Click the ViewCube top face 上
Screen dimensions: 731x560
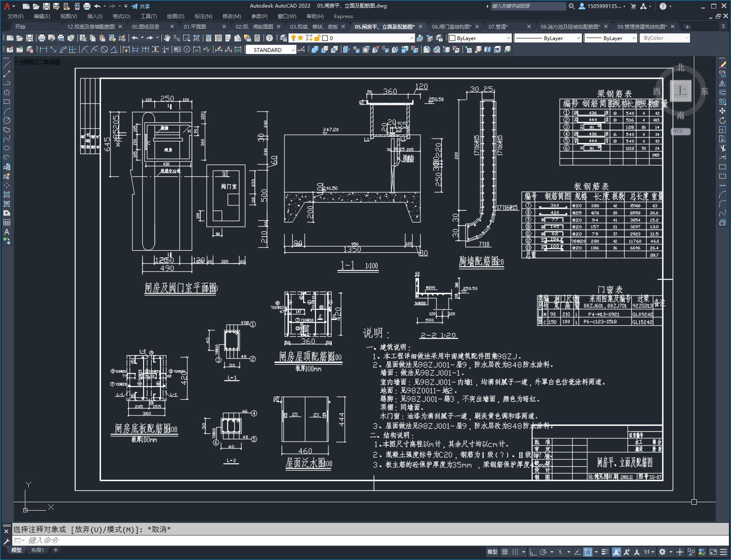(681, 90)
